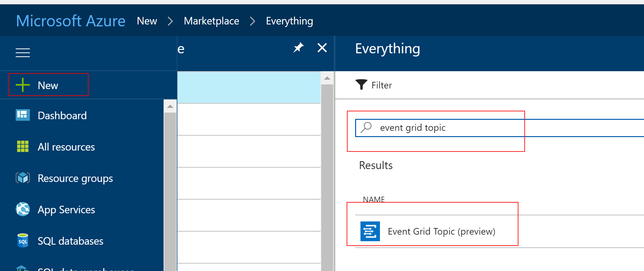The image size is (644, 271).
Task: Click the NAME column header
Action: tap(374, 199)
